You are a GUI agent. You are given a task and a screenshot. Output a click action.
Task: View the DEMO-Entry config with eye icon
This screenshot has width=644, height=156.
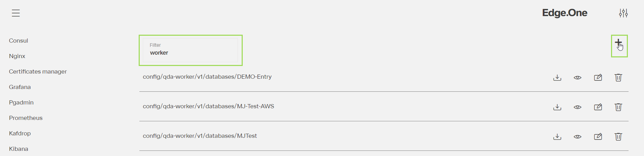[x=577, y=78]
